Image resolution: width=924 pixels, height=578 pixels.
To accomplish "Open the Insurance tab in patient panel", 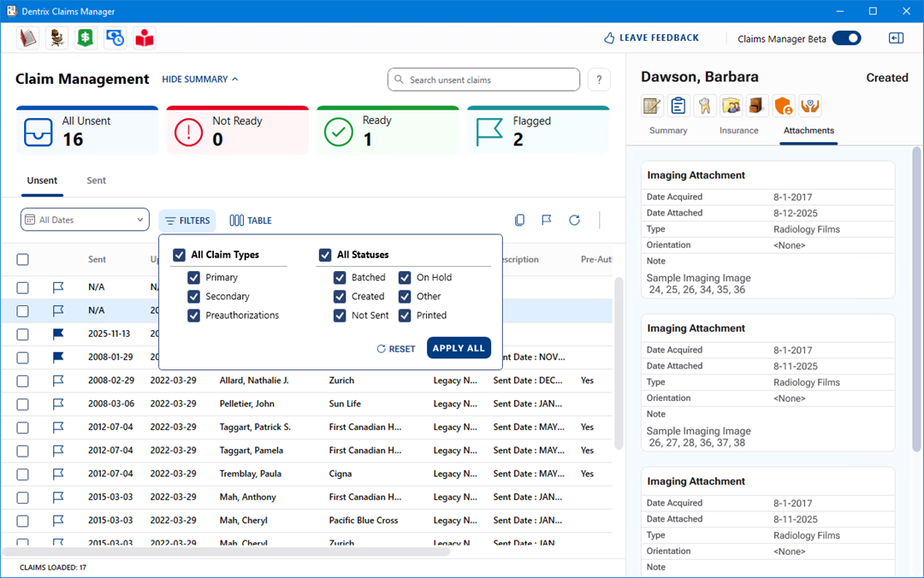I will [739, 131].
